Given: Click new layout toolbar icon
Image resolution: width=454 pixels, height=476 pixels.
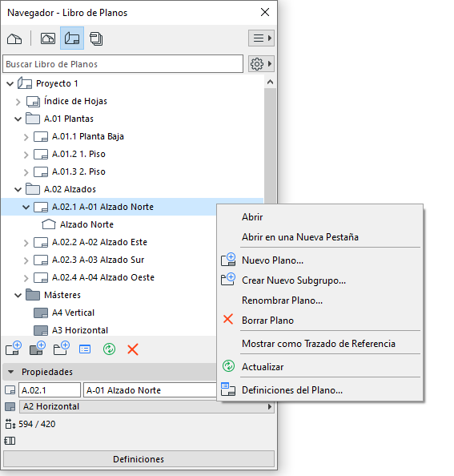Looking at the screenshot, I should click(x=14, y=349).
